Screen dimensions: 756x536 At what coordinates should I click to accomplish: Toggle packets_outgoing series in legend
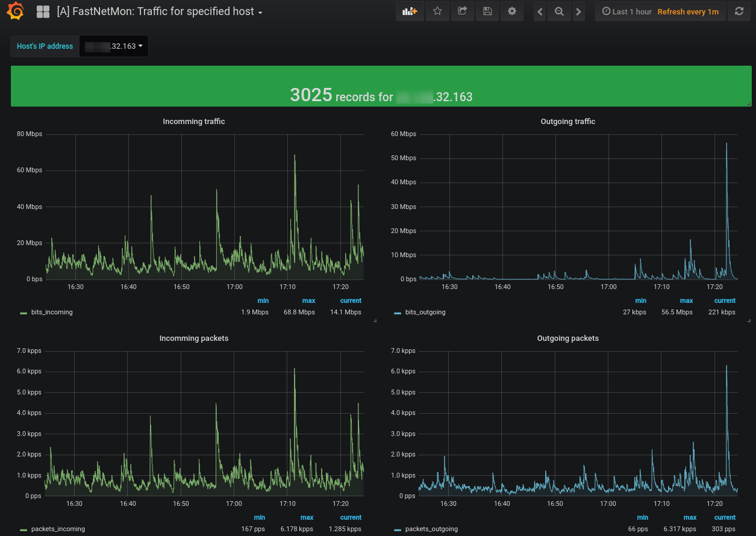point(431,529)
